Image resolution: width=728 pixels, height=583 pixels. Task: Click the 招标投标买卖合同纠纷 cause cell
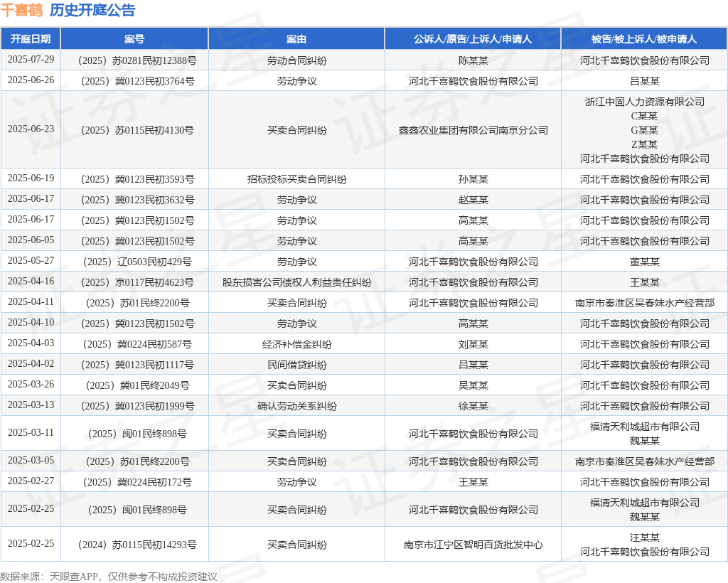click(x=296, y=179)
